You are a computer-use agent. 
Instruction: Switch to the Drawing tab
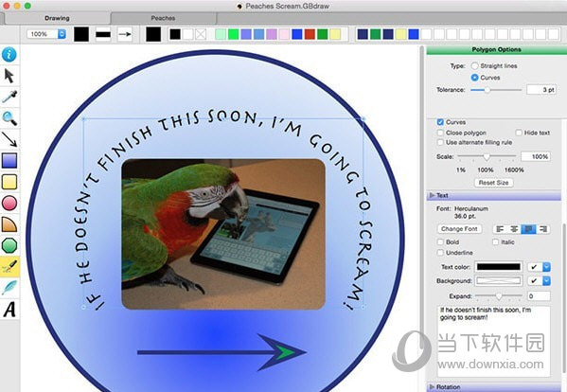point(57,18)
